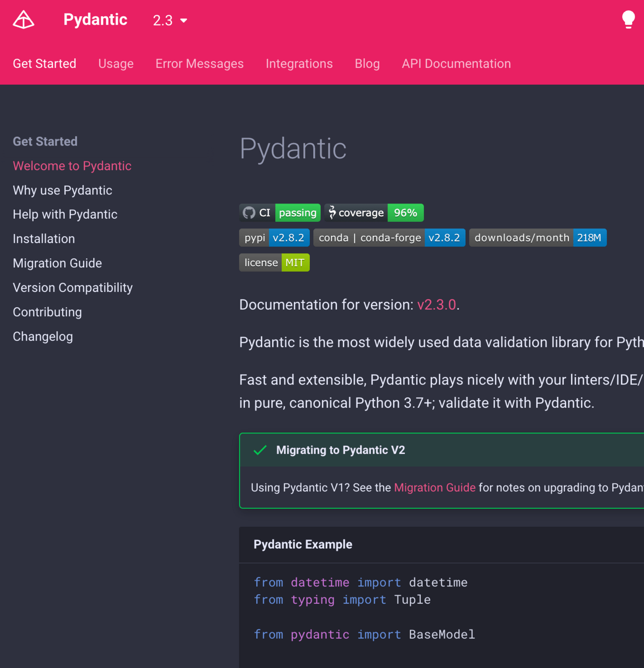
Task: Open the Contributing page
Action: pyautogui.click(x=47, y=312)
